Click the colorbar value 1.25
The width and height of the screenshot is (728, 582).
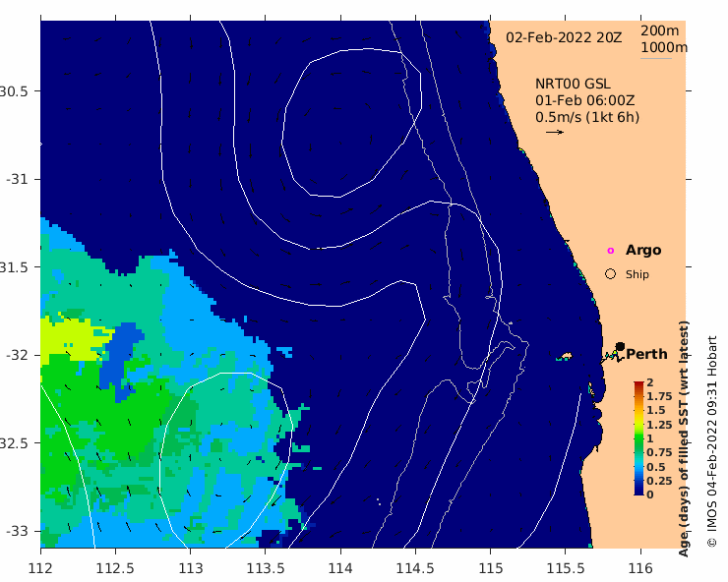(659, 425)
